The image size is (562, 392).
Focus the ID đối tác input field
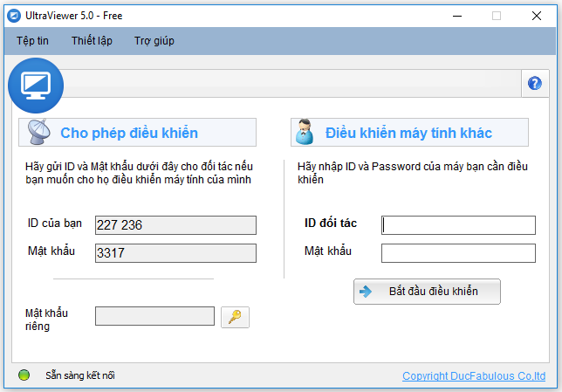point(458,225)
